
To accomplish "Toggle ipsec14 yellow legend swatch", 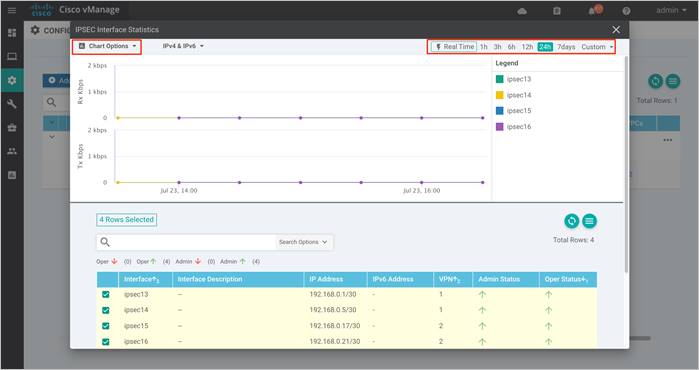I will 500,95.
